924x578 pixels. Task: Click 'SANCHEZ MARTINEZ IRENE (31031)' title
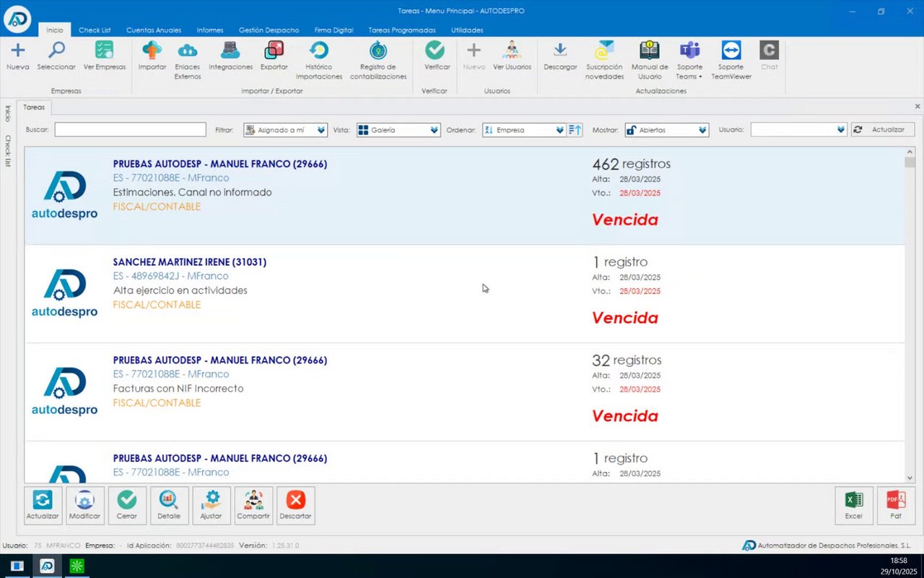point(190,262)
